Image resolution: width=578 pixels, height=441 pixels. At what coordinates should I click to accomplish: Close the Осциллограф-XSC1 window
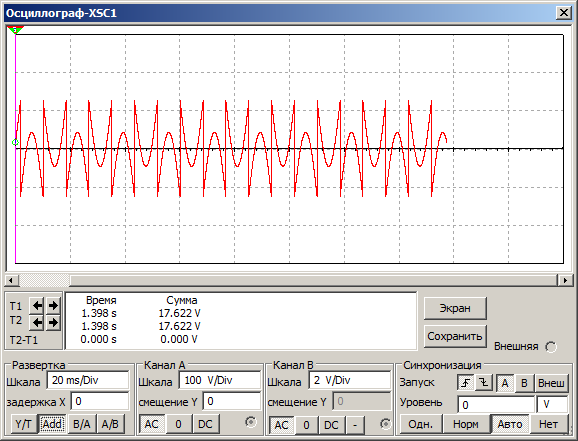click(x=564, y=13)
